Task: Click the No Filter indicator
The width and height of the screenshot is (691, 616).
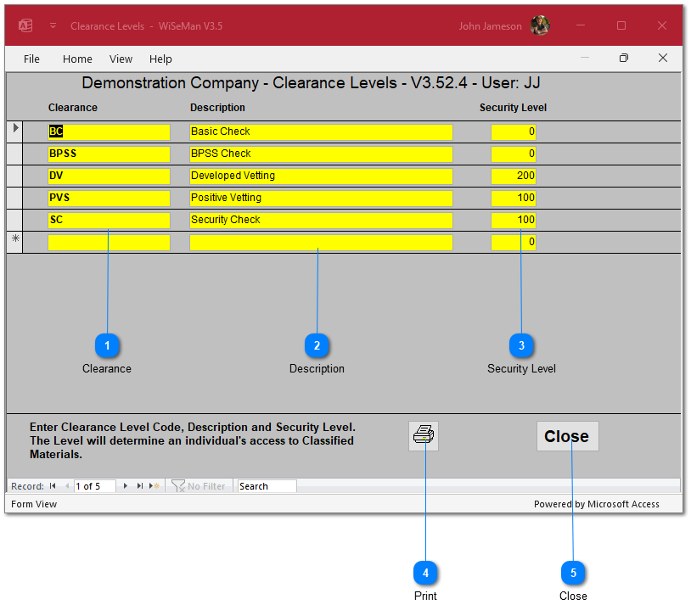Action: click(199, 486)
